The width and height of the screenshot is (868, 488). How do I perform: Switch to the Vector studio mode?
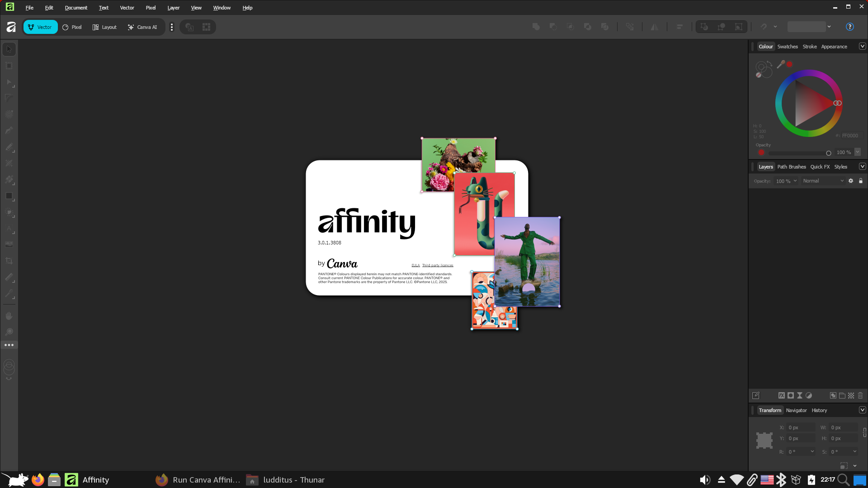(x=40, y=27)
